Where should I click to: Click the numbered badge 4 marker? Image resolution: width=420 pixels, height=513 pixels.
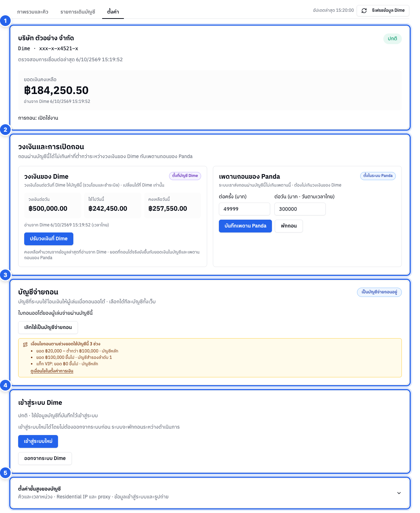click(5, 385)
